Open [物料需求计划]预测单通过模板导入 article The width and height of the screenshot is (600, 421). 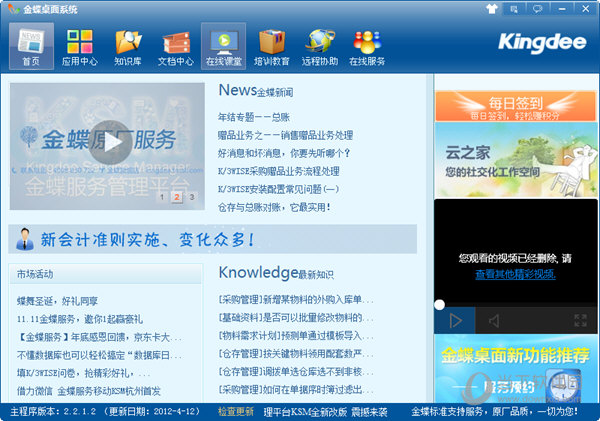pos(296,336)
